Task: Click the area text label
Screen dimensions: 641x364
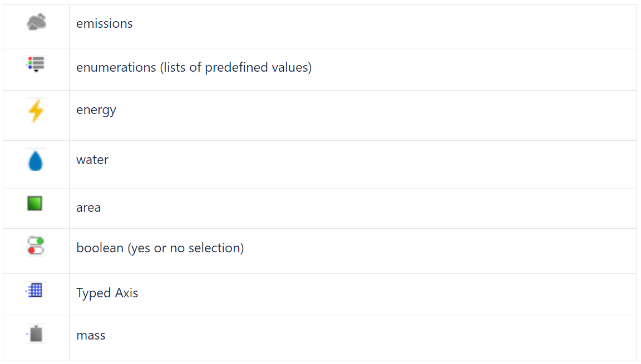Action: [x=88, y=208]
